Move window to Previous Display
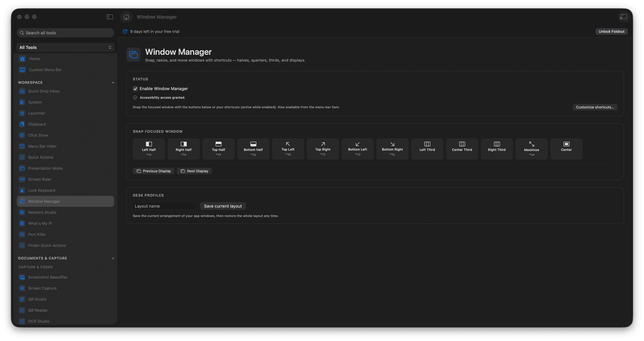 point(154,171)
